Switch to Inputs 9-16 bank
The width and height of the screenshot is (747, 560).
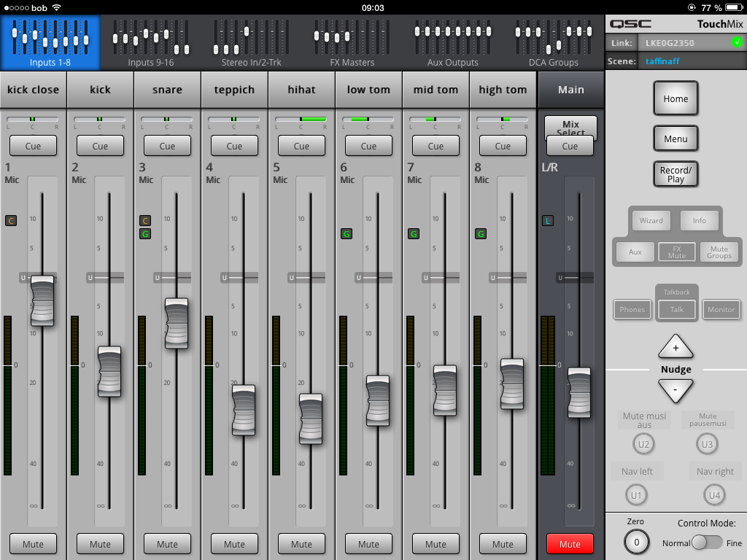coord(150,43)
